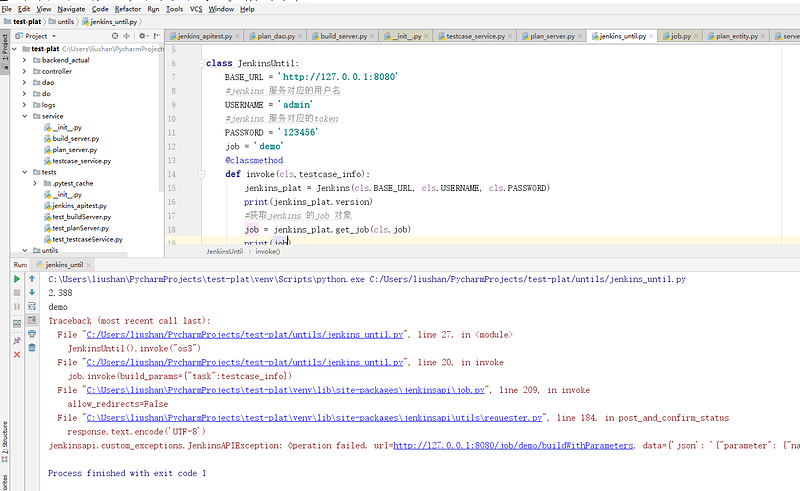Close the jenkins_until Run tab
This screenshot has width=800, height=491.
(x=89, y=265)
